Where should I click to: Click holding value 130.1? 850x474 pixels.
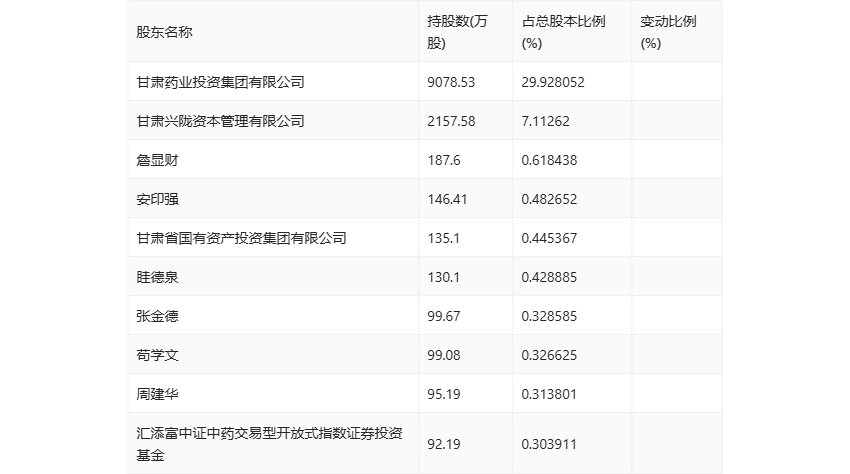443,277
